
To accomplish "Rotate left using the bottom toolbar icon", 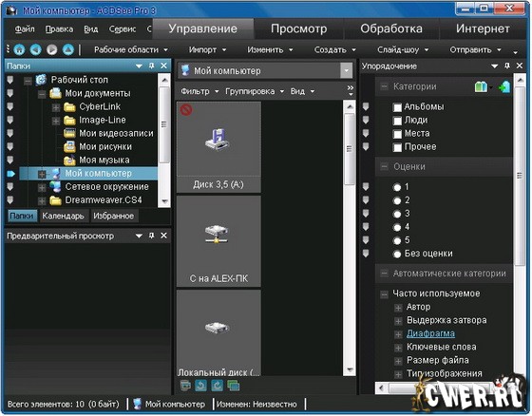I will pos(200,386).
